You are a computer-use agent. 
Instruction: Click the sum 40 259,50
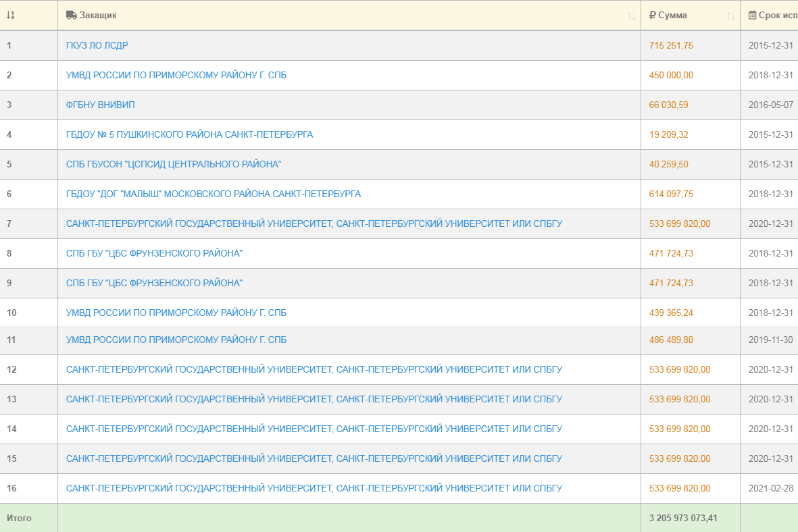coord(668,164)
